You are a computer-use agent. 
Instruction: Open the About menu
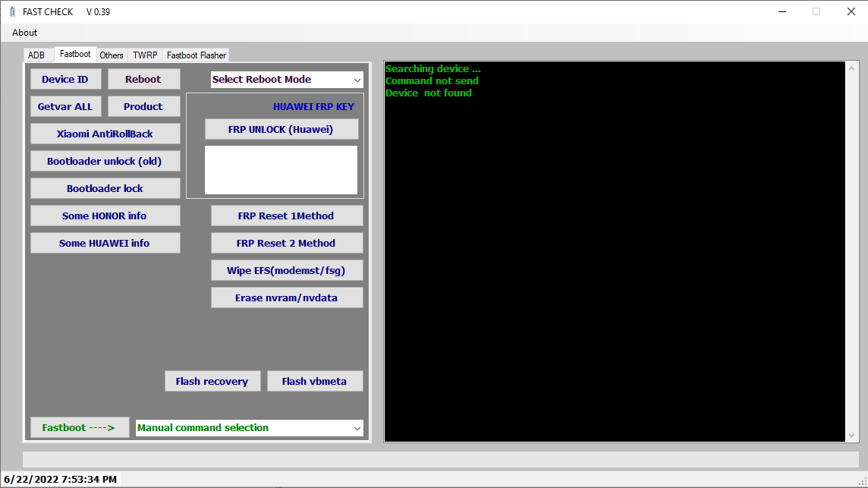click(24, 33)
